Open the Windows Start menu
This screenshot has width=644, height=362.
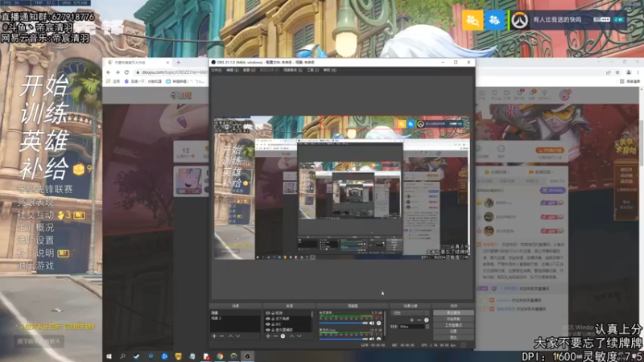click(x=109, y=356)
